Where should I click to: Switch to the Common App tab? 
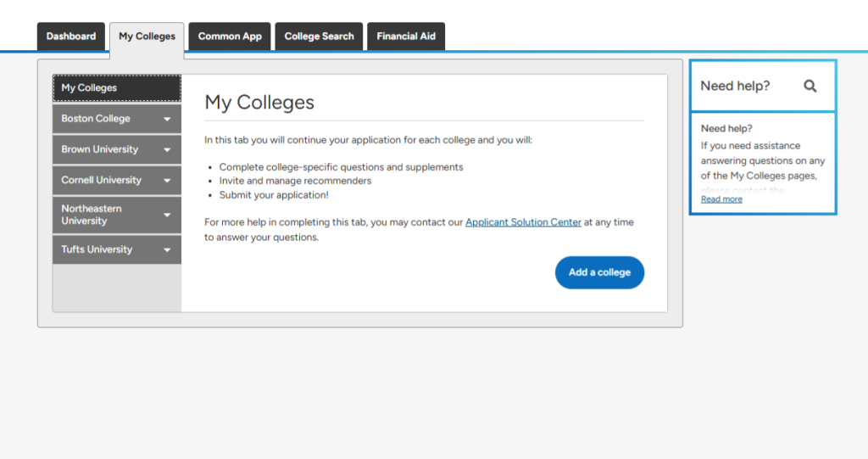230,36
